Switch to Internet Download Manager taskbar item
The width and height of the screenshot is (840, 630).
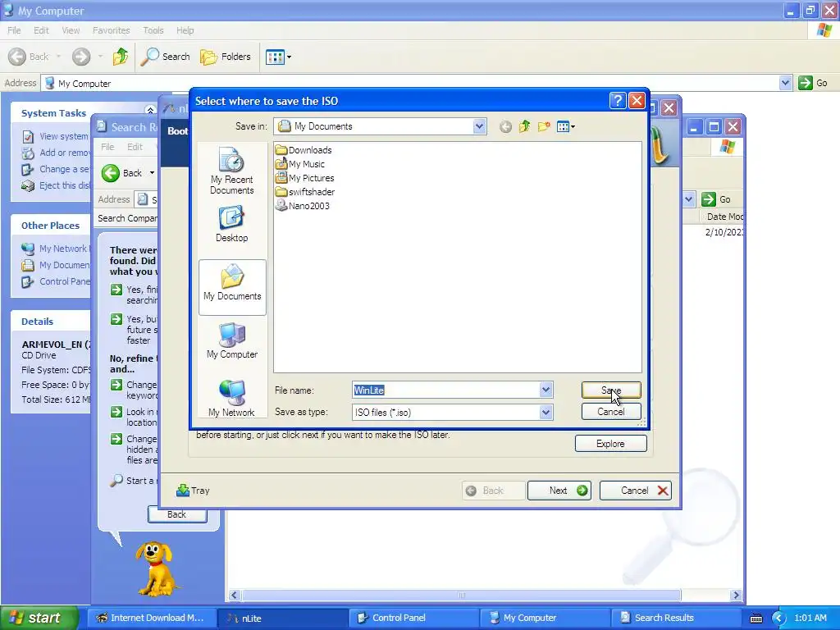151,618
